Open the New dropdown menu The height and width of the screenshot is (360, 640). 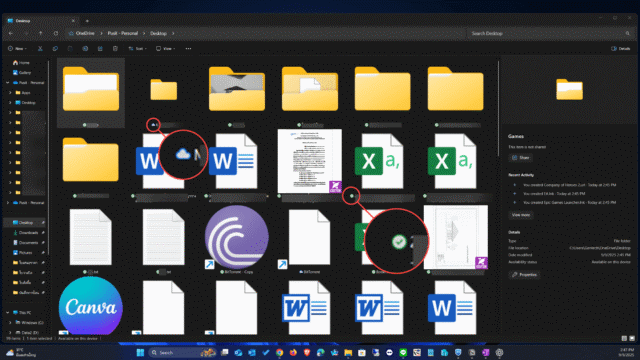point(17,49)
